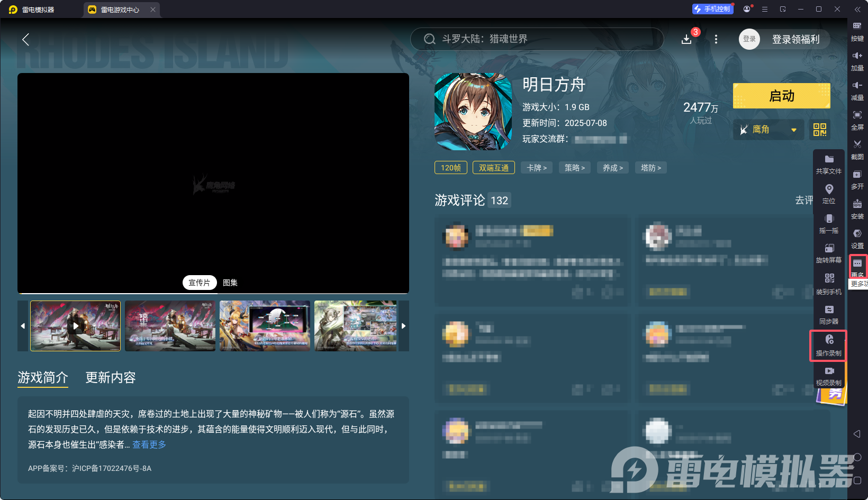Click the 2477万 player count
This screenshot has height=500, width=868.
click(701, 107)
